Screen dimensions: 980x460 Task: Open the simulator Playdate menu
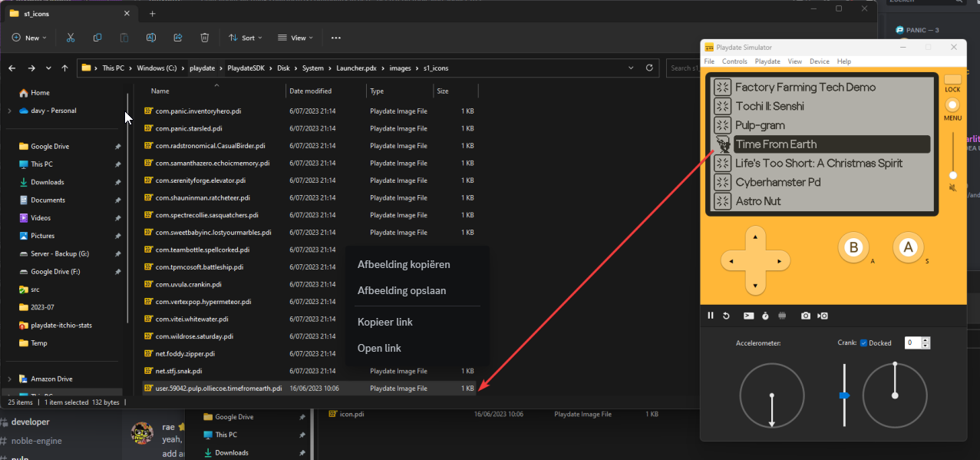pos(767,61)
